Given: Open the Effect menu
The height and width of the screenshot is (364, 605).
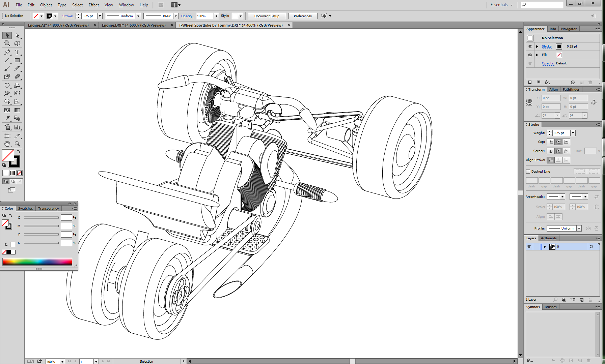Looking at the screenshot, I should 93,5.
